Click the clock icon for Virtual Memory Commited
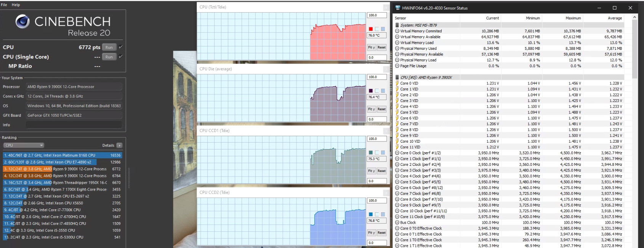This screenshot has height=248, width=644. click(397, 31)
